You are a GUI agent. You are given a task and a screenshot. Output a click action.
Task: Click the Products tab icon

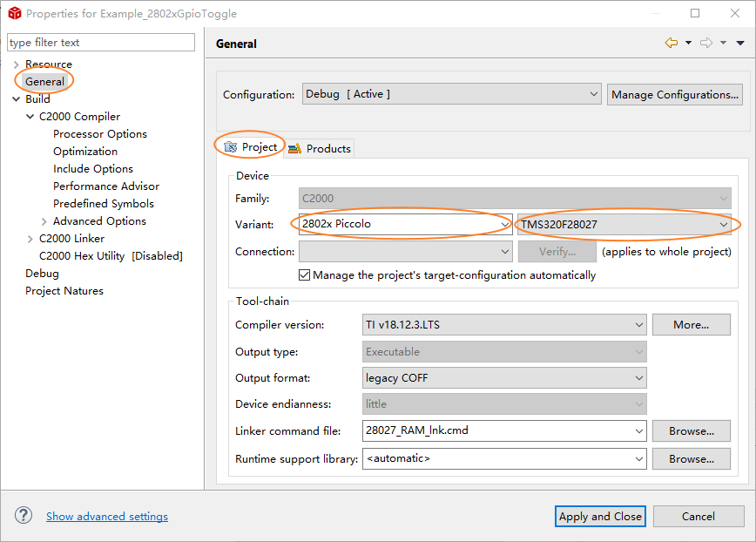[296, 148]
